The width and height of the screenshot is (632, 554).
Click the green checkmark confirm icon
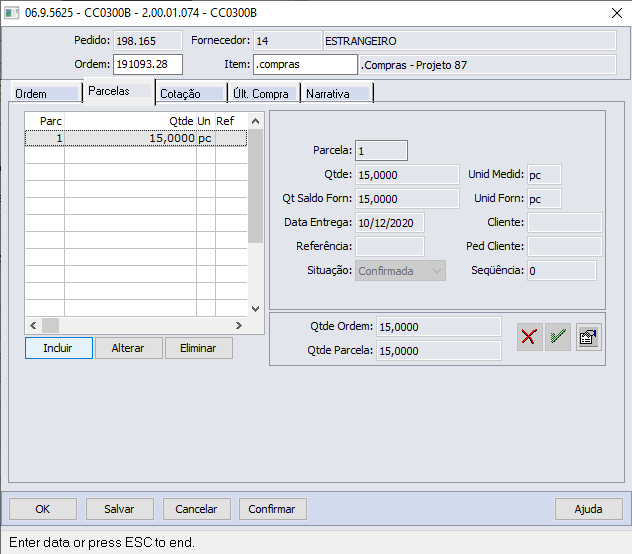click(558, 337)
